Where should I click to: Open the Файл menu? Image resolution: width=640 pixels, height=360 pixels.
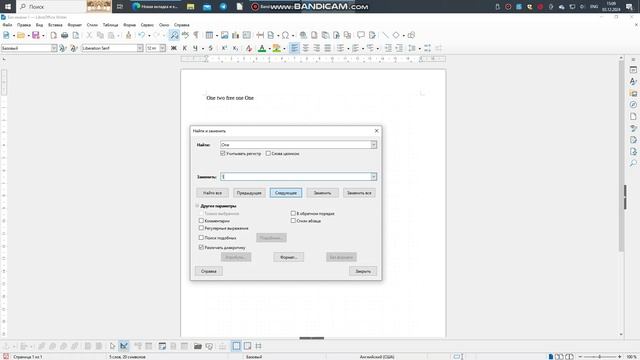pyautogui.click(x=7, y=25)
